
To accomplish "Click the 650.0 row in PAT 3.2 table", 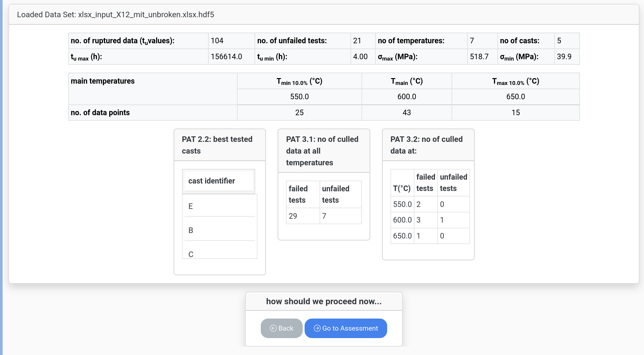I will (x=430, y=236).
